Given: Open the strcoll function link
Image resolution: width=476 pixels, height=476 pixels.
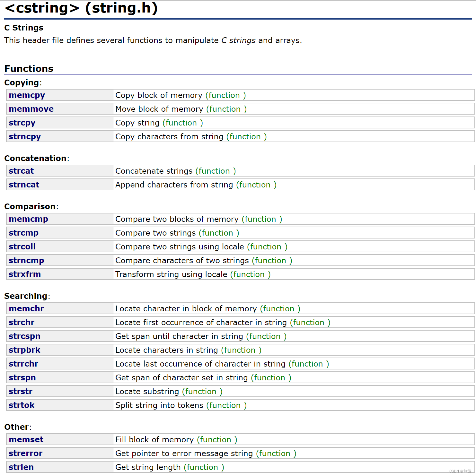Looking at the screenshot, I should [x=22, y=247].
